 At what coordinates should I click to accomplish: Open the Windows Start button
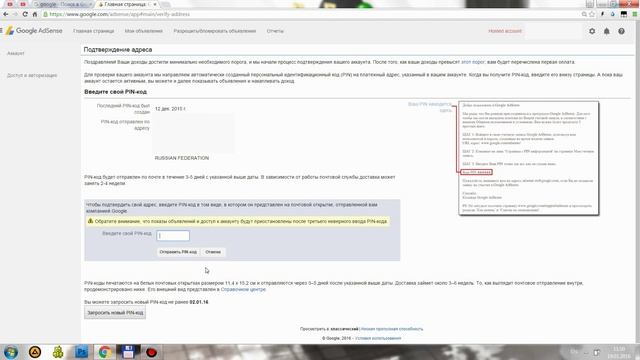pyautogui.click(x=11, y=352)
